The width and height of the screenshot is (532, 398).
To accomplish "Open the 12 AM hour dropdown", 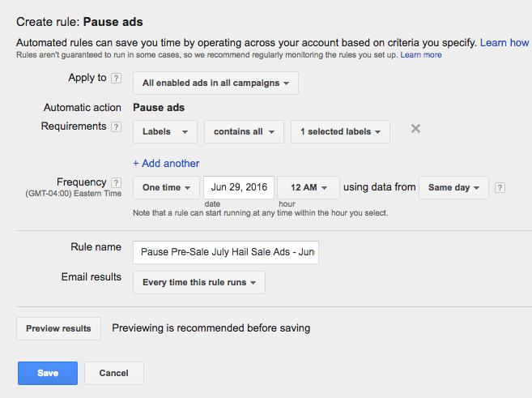I will (x=309, y=187).
